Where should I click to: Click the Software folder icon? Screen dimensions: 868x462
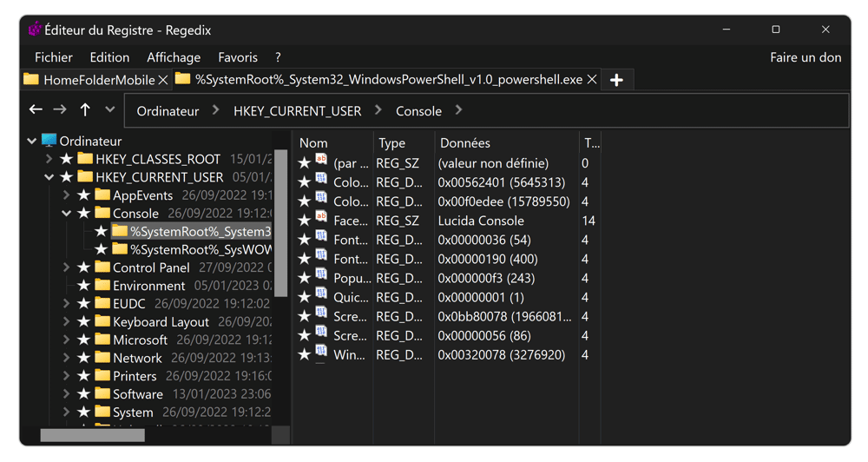point(102,393)
